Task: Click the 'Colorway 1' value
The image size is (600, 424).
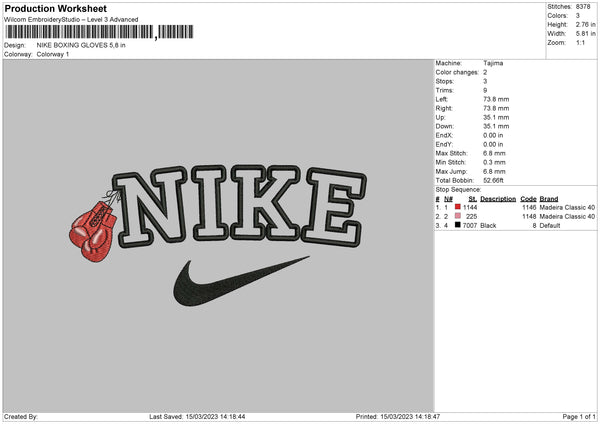Action: pos(53,54)
